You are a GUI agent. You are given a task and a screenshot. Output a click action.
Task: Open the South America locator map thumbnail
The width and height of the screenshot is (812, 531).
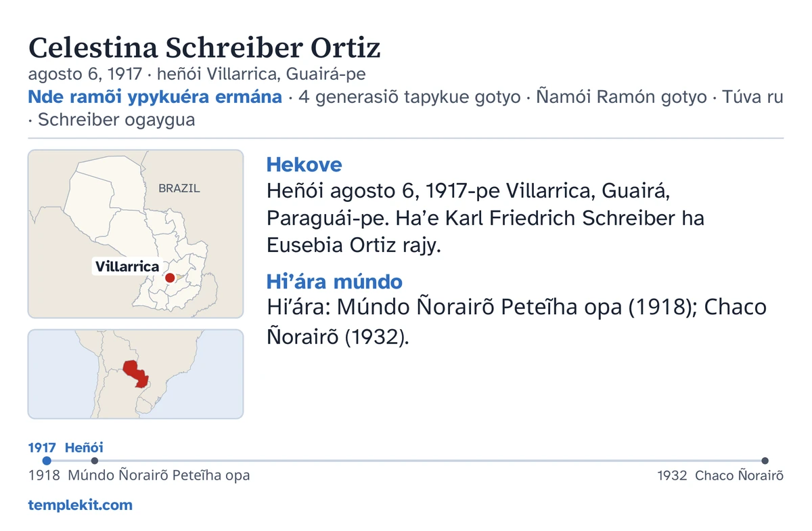[x=135, y=374]
